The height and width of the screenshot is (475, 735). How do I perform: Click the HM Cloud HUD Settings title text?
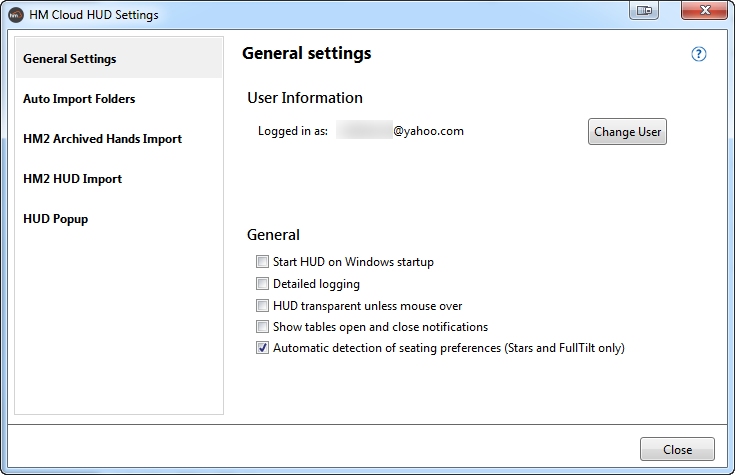pyautogui.click(x=95, y=15)
